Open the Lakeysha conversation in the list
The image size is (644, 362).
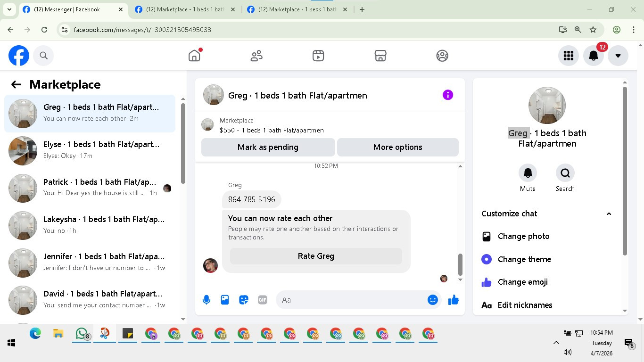tap(90, 225)
